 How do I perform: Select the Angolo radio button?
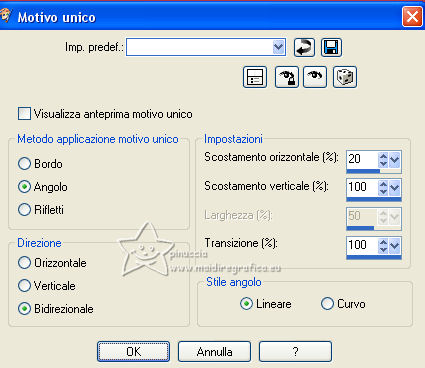click(x=24, y=187)
